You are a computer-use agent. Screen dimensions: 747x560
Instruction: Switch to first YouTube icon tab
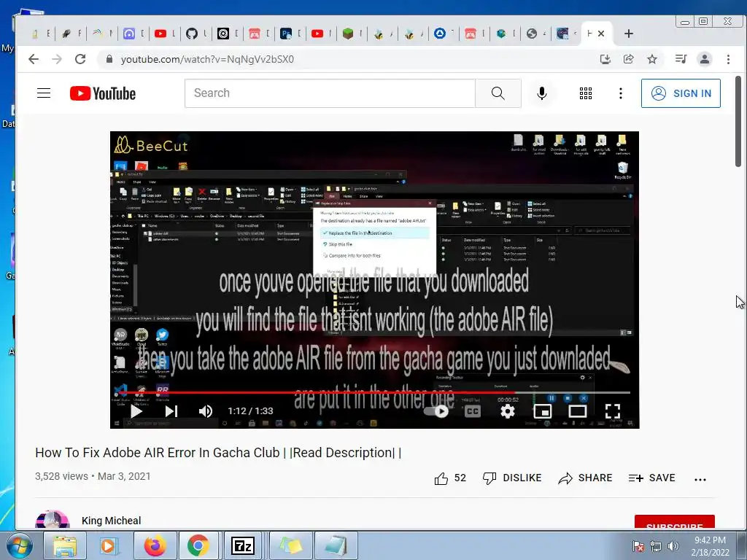click(x=160, y=34)
